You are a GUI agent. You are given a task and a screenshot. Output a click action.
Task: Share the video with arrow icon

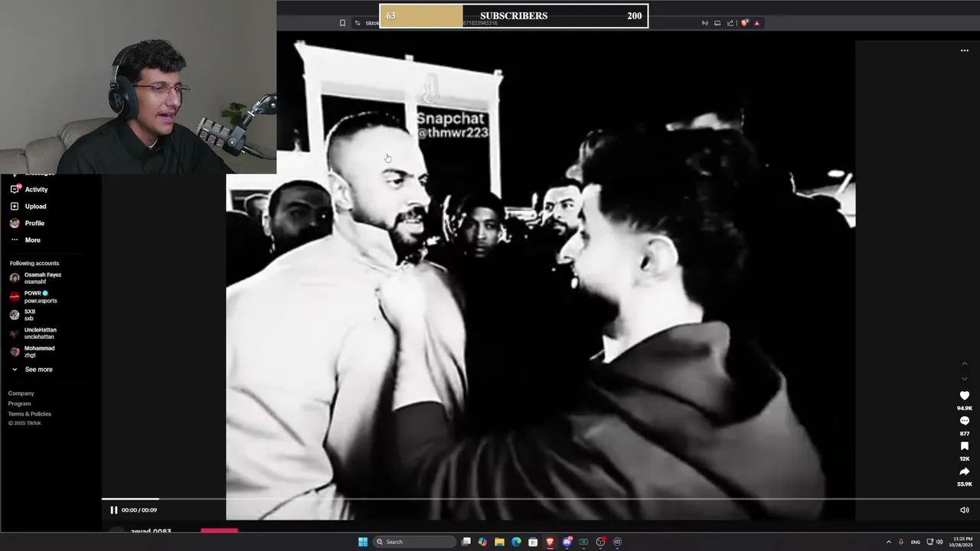point(965,471)
